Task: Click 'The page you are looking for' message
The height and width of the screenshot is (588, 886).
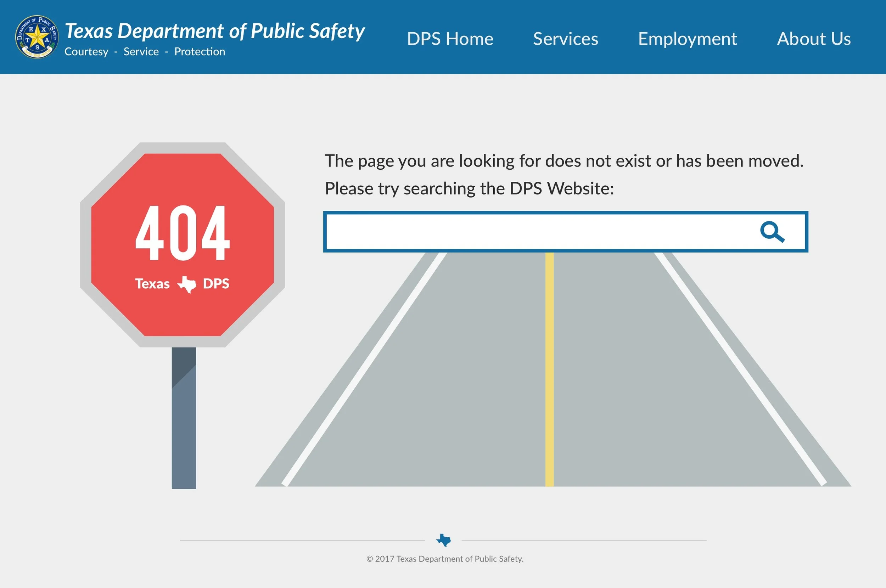Action: click(x=564, y=161)
